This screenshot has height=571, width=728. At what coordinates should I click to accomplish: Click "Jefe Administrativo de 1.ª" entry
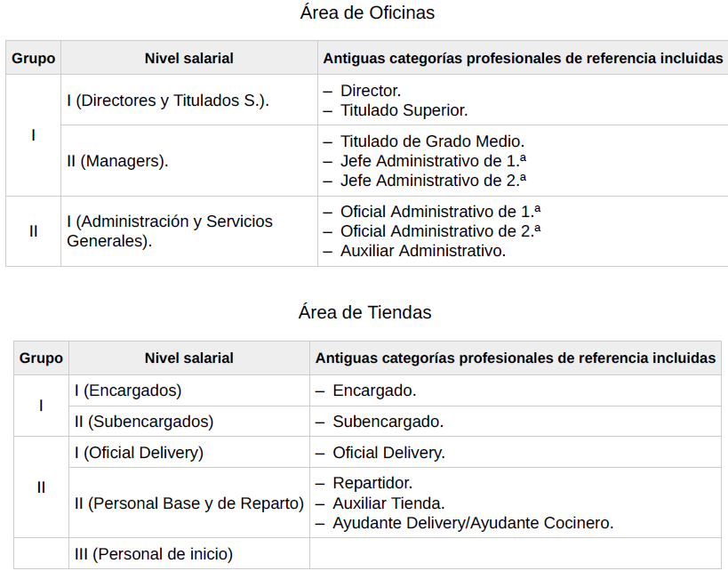(433, 161)
